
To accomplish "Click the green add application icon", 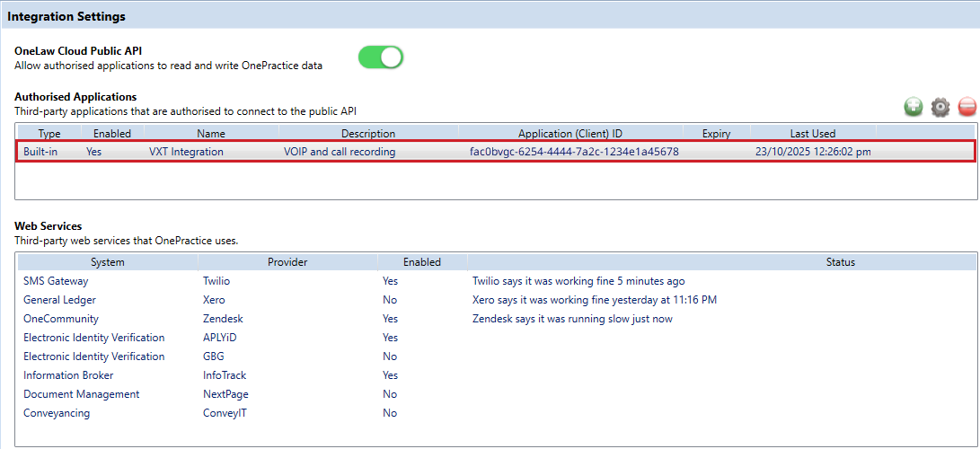I will tap(914, 108).
